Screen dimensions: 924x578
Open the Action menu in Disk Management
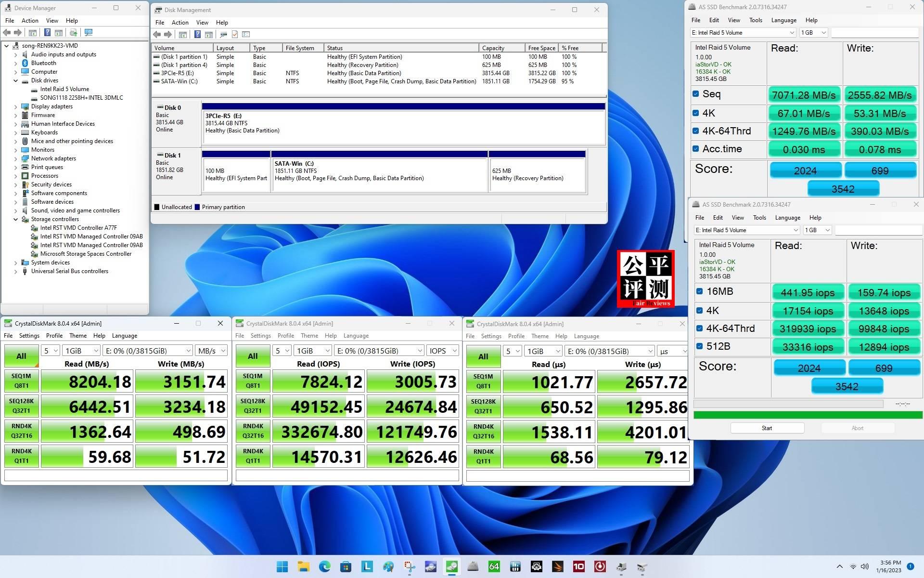click(x=180, y=23)
